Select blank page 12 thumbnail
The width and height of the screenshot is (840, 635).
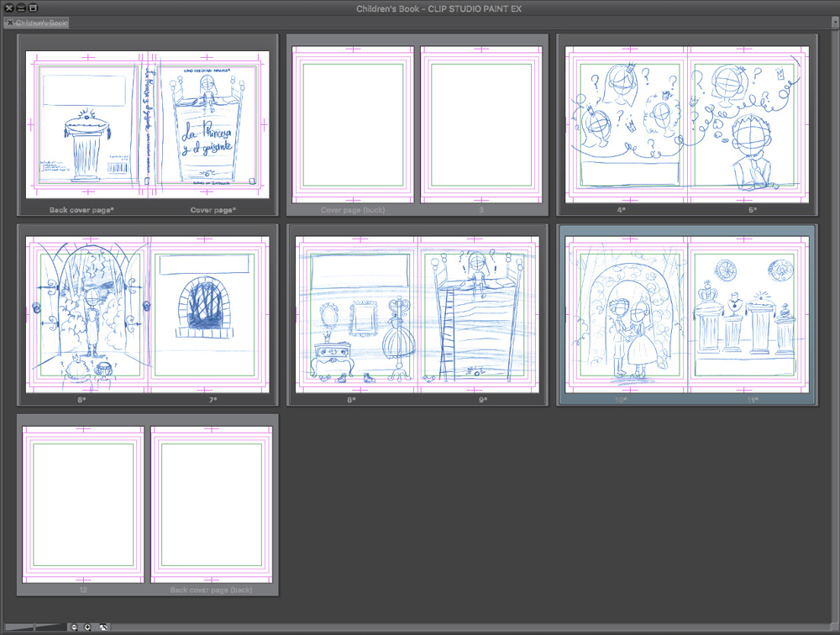tap(83, 504)
